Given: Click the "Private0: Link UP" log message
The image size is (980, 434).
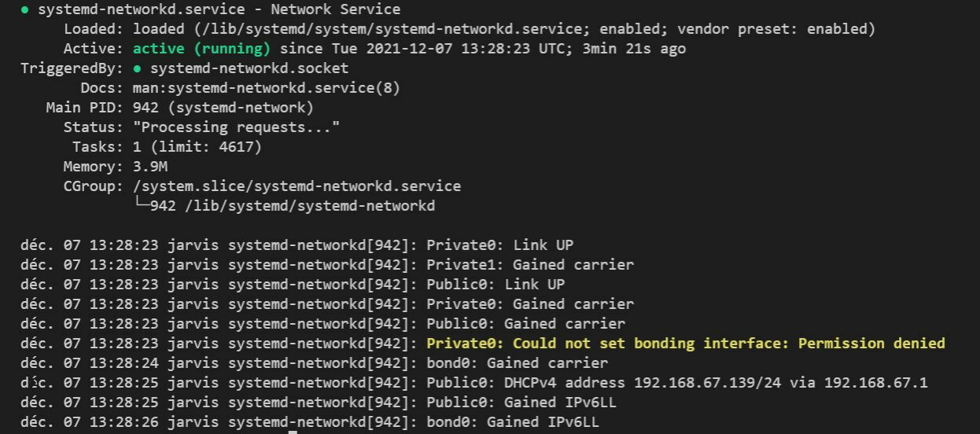Looking at the screenshot, I should coord(499,245).
